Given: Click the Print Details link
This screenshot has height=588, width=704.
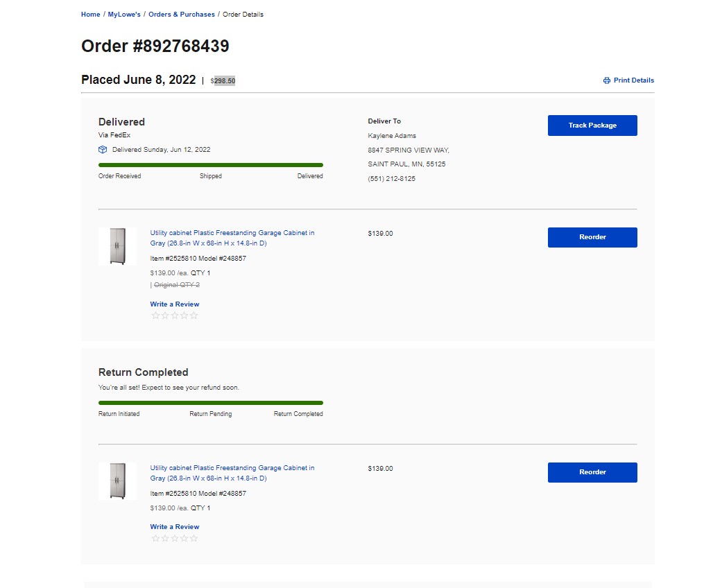Looking at the screenshot, I should [x=634, y=80].
